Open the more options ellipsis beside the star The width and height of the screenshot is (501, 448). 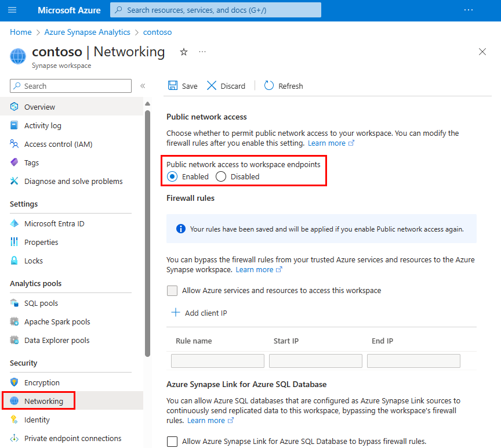[x=202, y=52]
